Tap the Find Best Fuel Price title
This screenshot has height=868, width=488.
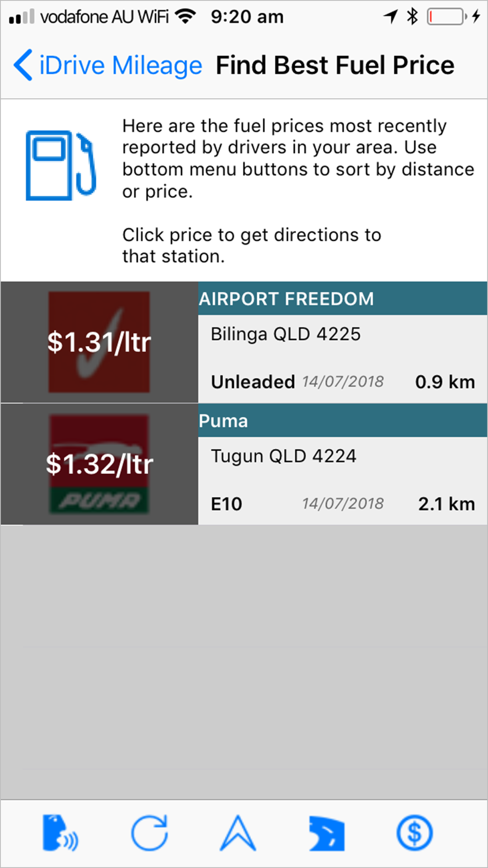[335, 65]
